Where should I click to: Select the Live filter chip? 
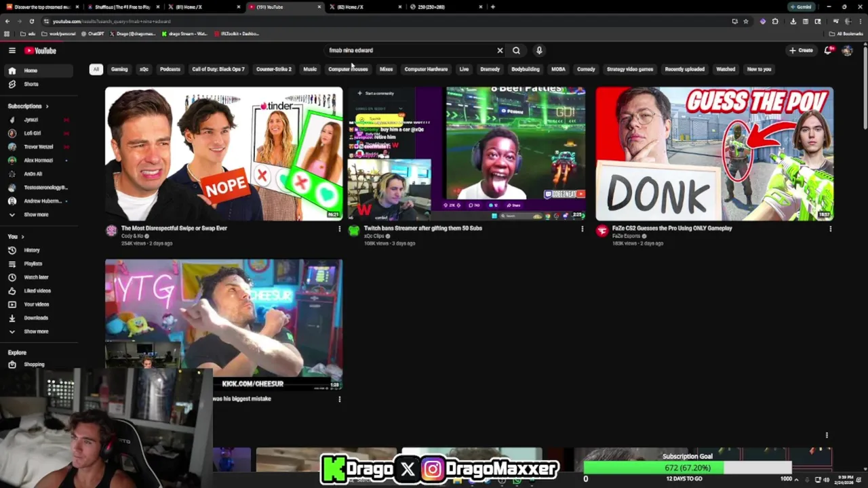coord(464,69)
